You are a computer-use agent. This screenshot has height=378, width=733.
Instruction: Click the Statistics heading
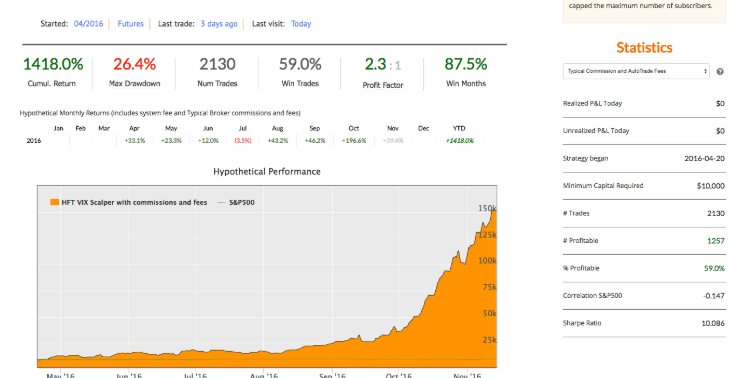(644, 47)
